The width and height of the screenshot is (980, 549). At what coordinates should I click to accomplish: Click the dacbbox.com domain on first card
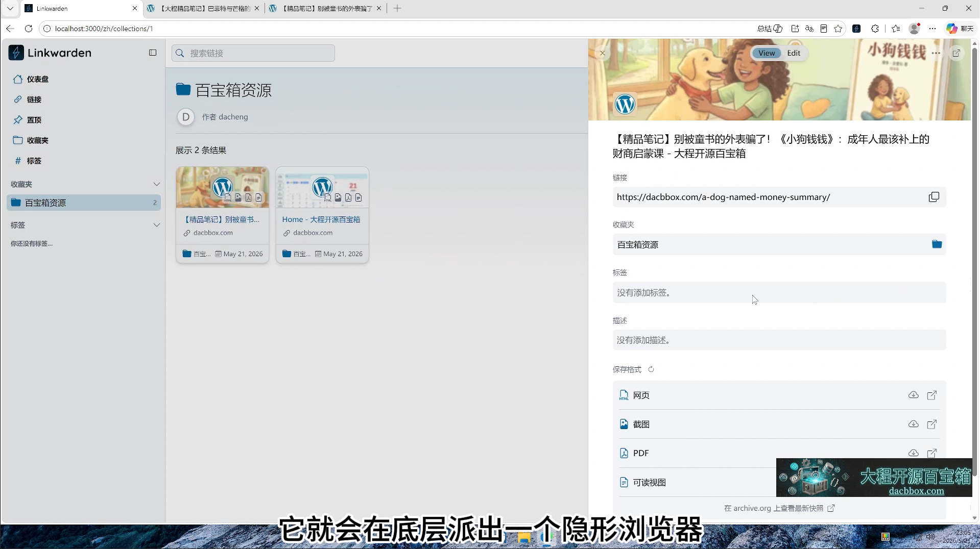pos(213,233)
